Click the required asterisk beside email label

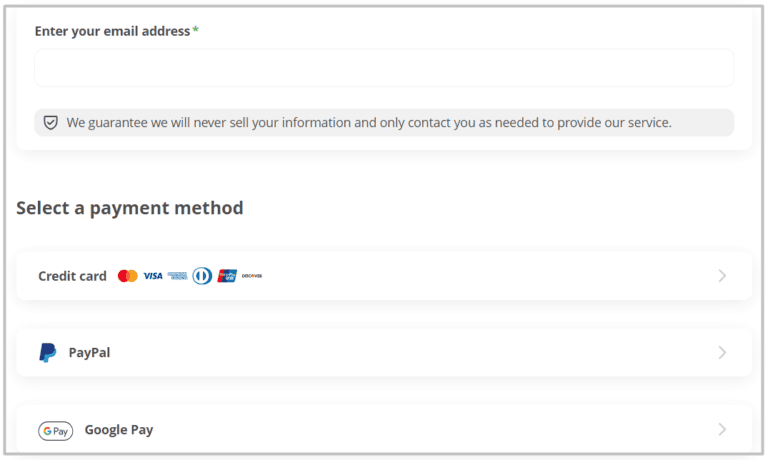pyautogui.click(x=196, y=31)
